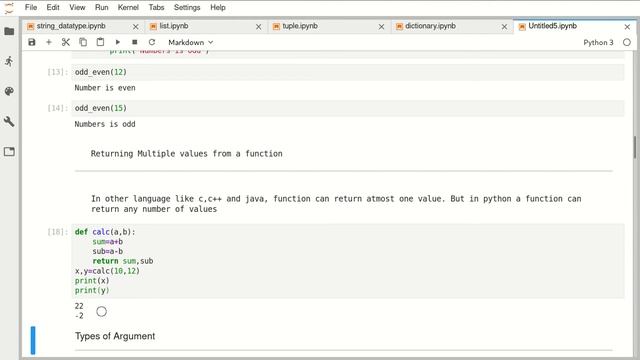Open the View menu
The width and height of the screenshot is (640, 360).
77,7
